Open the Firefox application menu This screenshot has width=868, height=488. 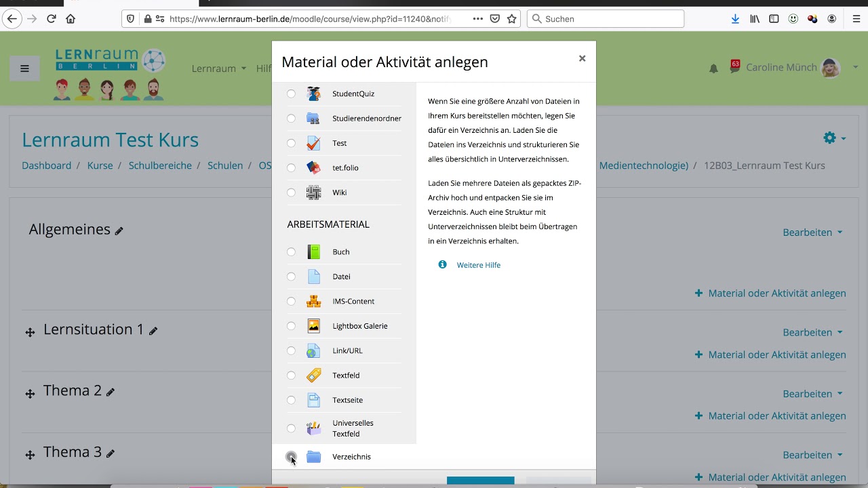click(856, 19)
